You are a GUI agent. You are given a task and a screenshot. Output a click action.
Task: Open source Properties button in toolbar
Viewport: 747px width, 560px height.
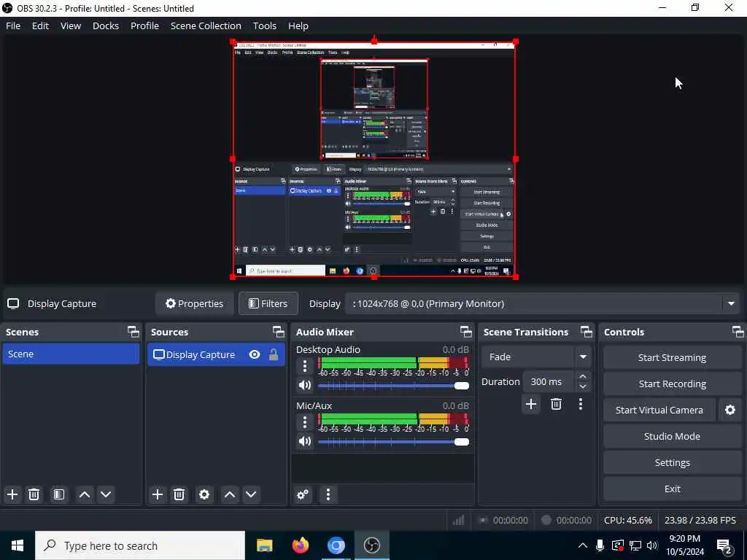point(194,304)
